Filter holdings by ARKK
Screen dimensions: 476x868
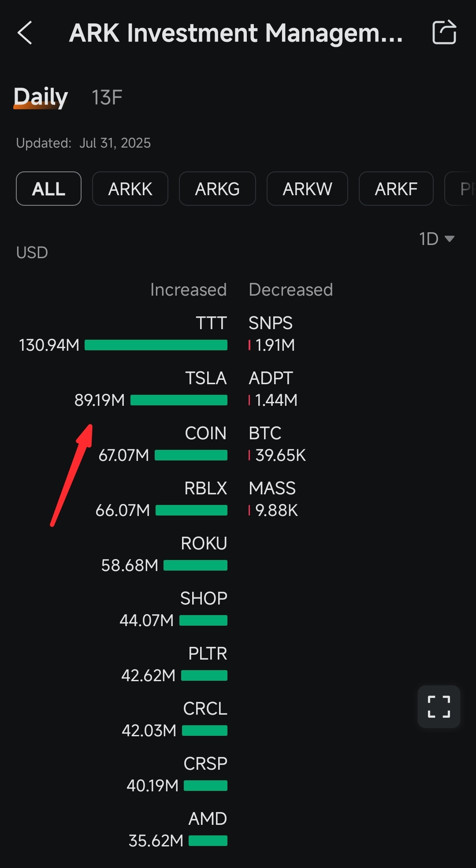coord(130,189)
